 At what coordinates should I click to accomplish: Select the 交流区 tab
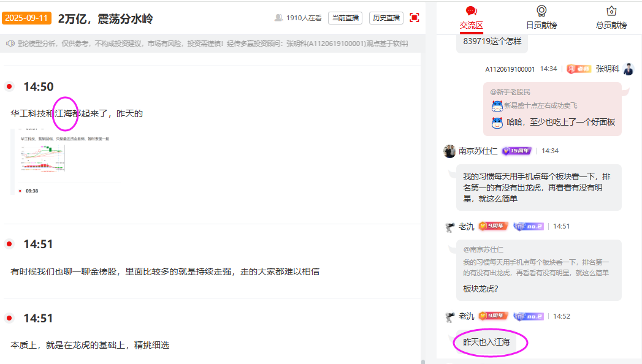[x=471, y=25]
